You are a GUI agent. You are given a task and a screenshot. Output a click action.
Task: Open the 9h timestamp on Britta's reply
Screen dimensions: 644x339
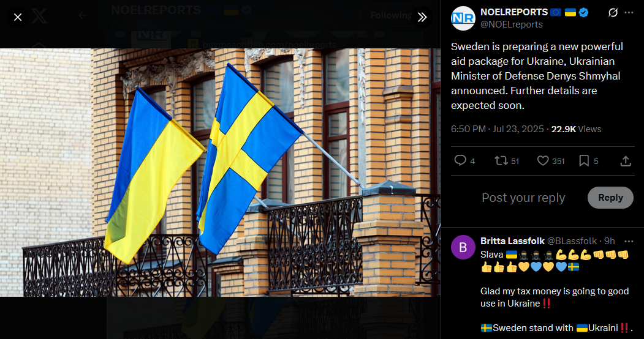tap(610, 241)
